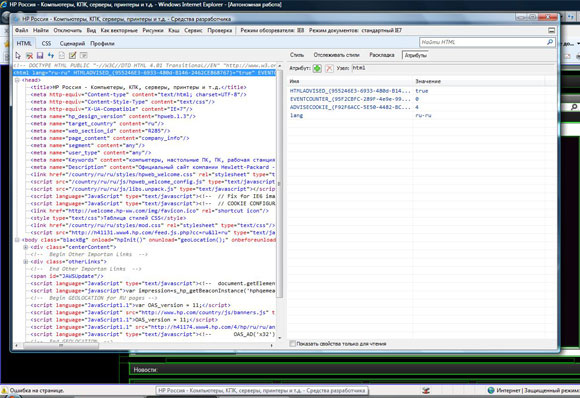Open the Найти menu
The width and height of the screenshot is (580, 398).
41,30
